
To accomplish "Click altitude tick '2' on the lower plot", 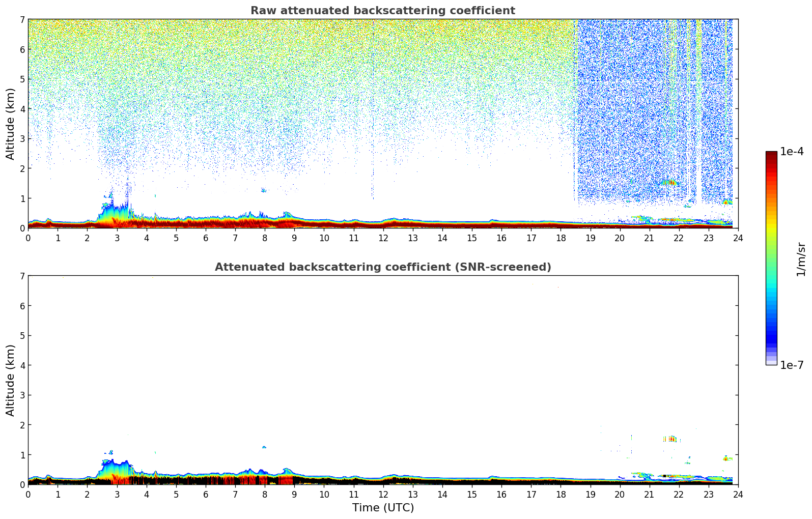I will tap(22, 425).
